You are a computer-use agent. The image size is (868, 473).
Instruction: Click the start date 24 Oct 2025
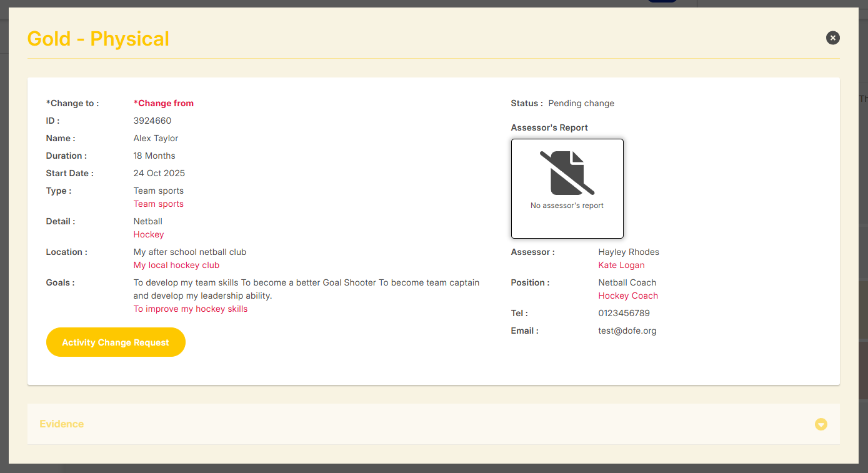click(x=159, y=173)
